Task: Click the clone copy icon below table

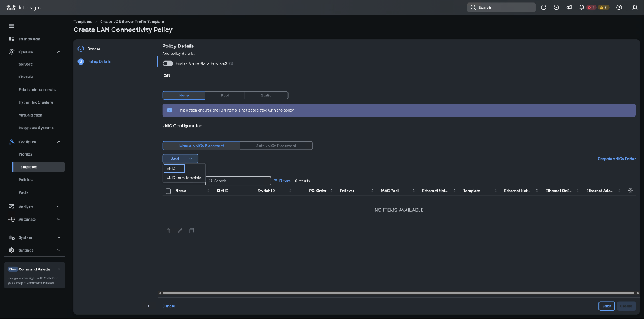Action: pyautogui.click(x=192, y=231)
